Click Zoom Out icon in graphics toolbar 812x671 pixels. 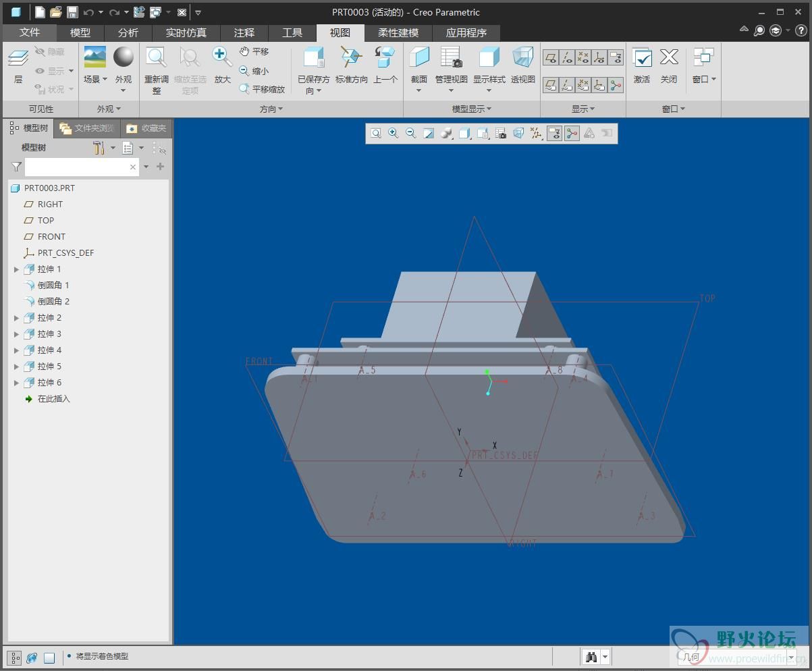click(x=411, y=134)
